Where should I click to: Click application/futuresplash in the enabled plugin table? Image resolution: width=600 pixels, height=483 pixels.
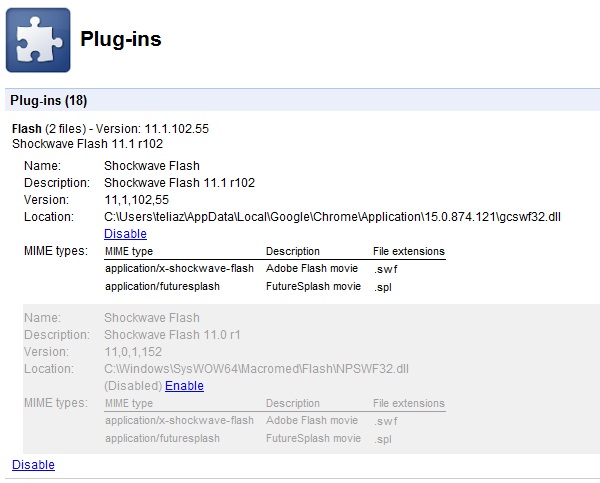tap(162, 286)
